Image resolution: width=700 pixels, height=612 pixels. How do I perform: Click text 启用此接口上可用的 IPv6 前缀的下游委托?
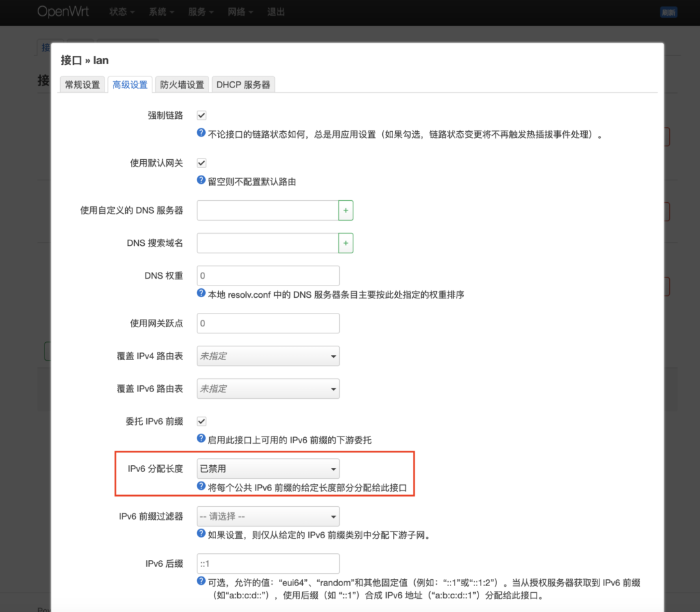coord(290,441)
